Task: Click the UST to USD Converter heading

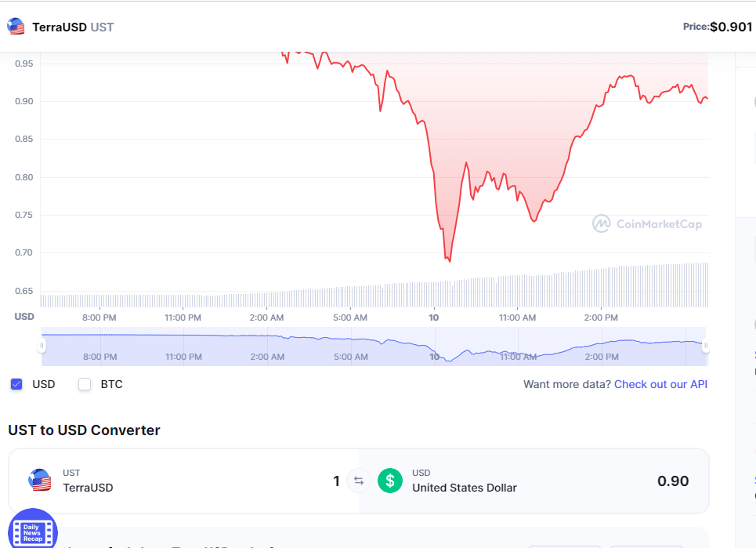Action: [84, 430]
